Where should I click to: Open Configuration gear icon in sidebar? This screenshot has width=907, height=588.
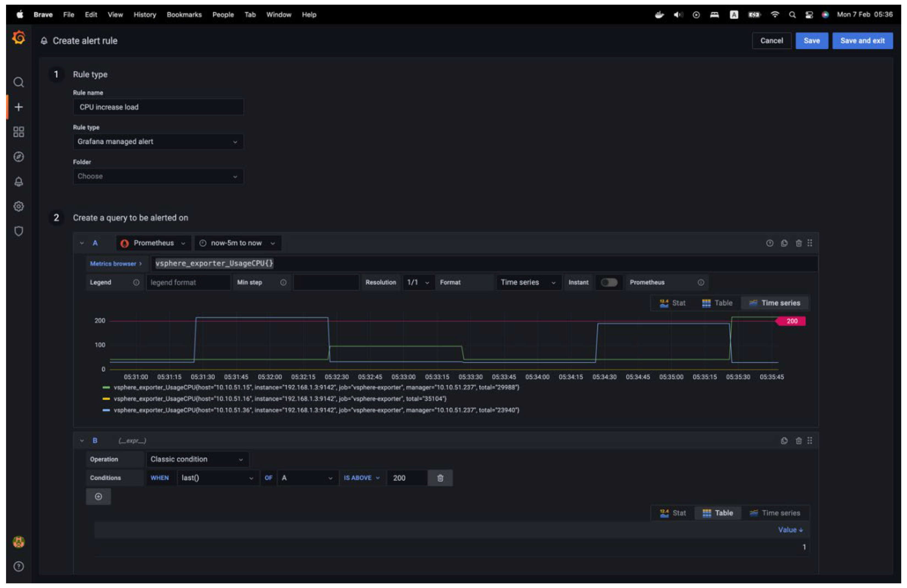tap(19, 206)
